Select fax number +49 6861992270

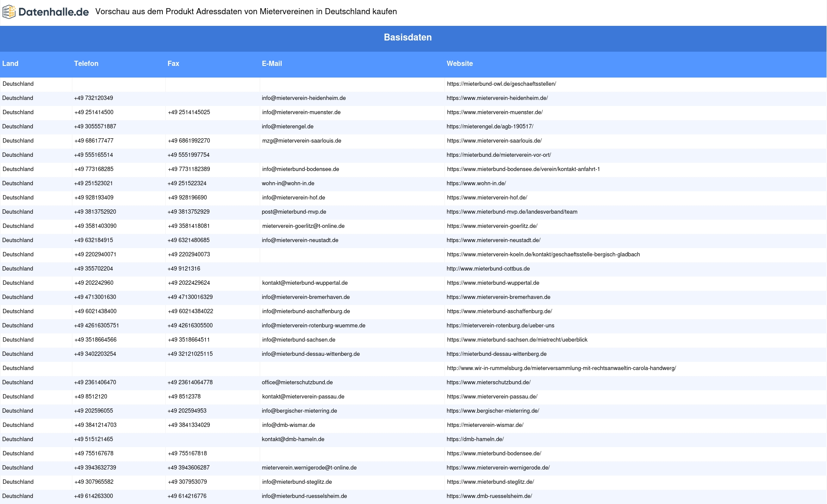(189, 141)
